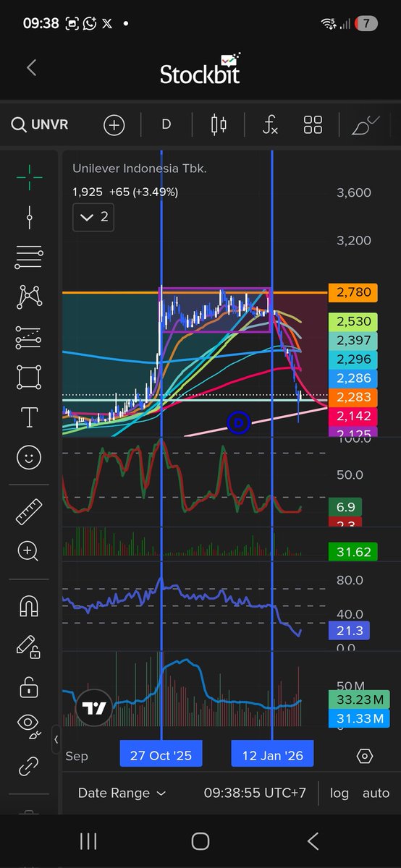
Task: Click the 12 Jan '26 date label
Action: tap(272, 755)
